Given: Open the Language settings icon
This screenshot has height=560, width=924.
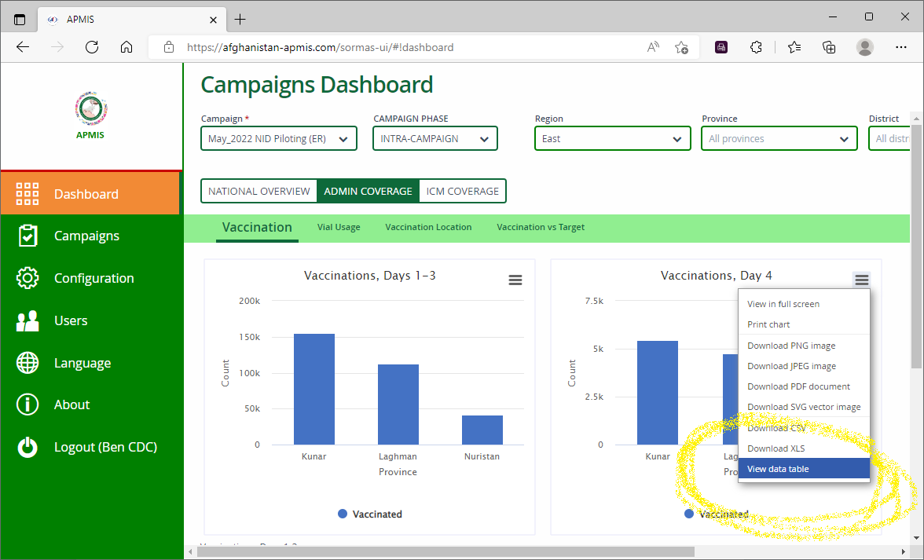Looking at the screenshot, I should click(27, 362).
